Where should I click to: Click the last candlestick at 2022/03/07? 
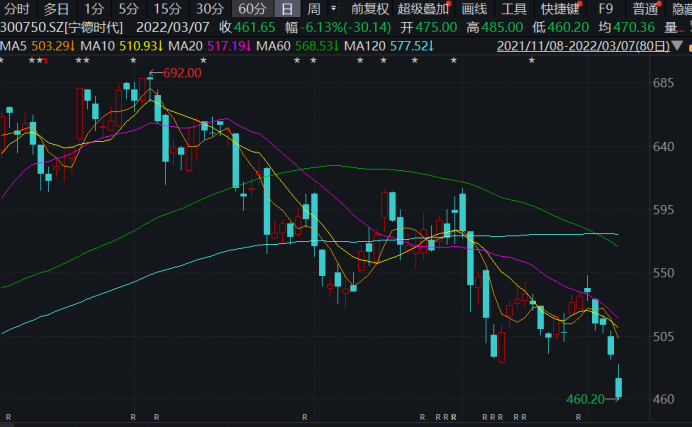619,382
